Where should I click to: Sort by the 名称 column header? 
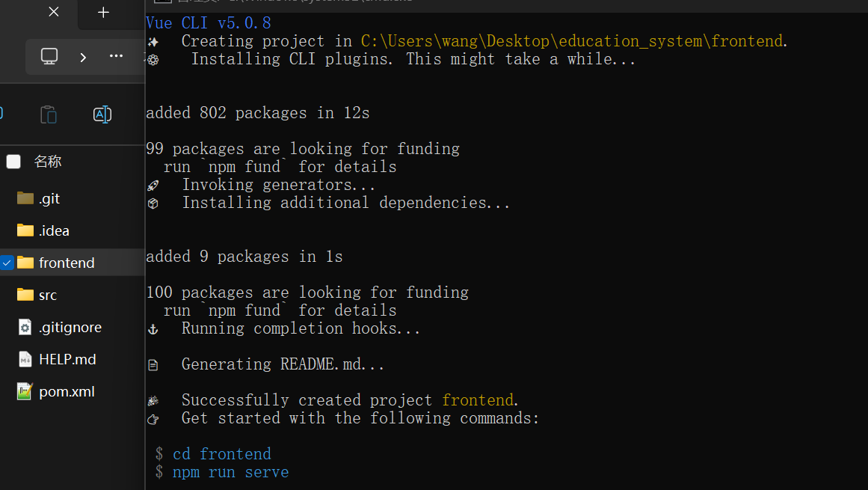[x=48, y=162]
